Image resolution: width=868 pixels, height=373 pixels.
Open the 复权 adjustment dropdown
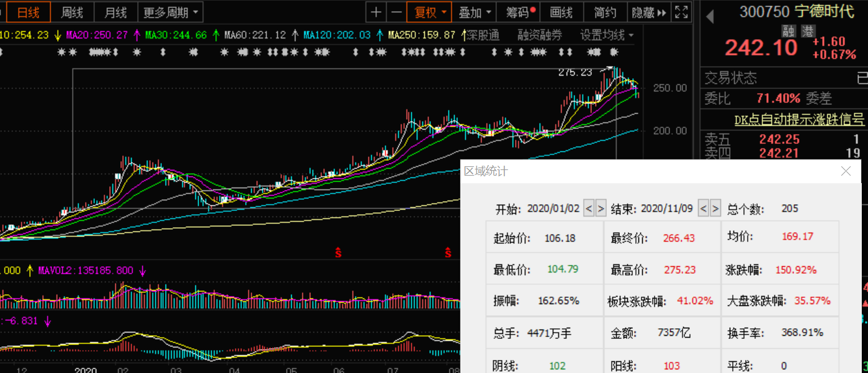[x=429, y=12]
